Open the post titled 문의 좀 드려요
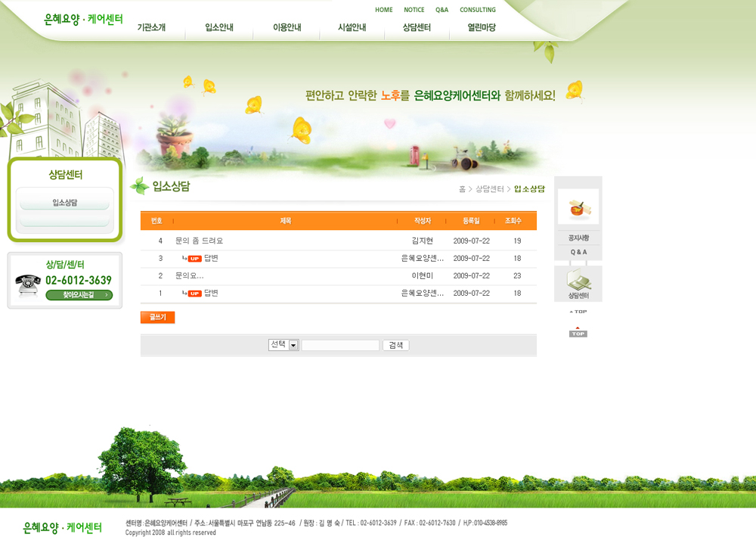The height and width of the screenshot is (553, 756). [x=200, y=241]
